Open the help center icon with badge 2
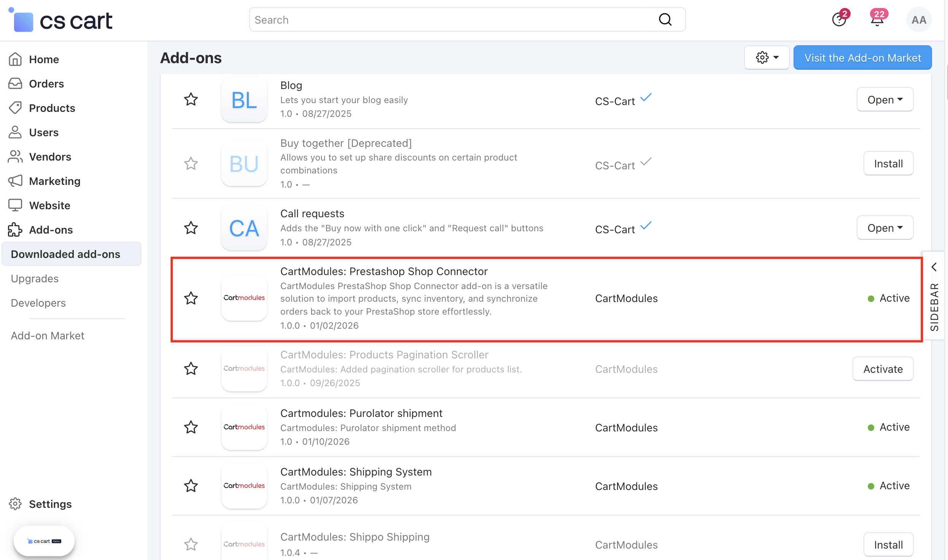Image resolution: width=948 pixels, height=560 pixels. 839,19
